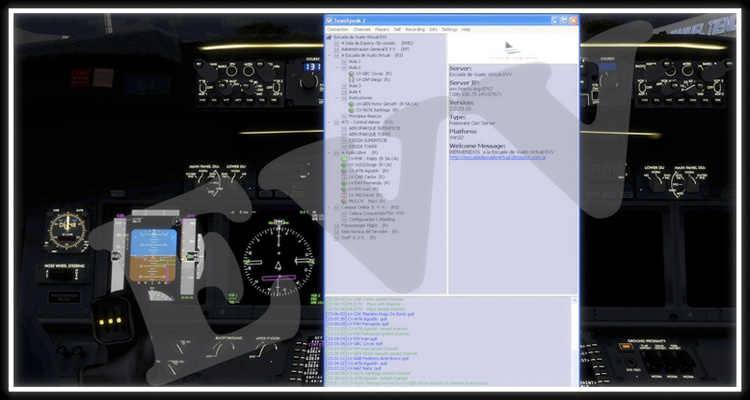Viewport: 750px width, 400px height.
Task: Click channel icon next to Aula 4
Action: 344,92
